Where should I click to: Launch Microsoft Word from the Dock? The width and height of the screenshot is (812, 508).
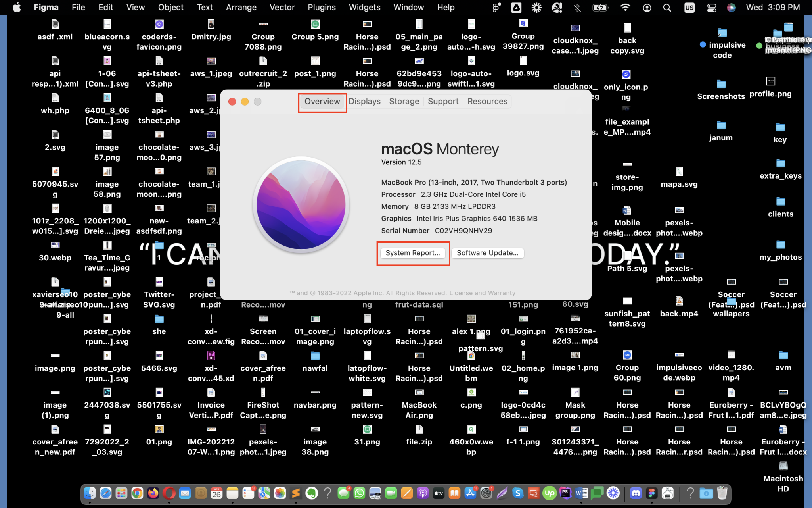coord(582,493)
